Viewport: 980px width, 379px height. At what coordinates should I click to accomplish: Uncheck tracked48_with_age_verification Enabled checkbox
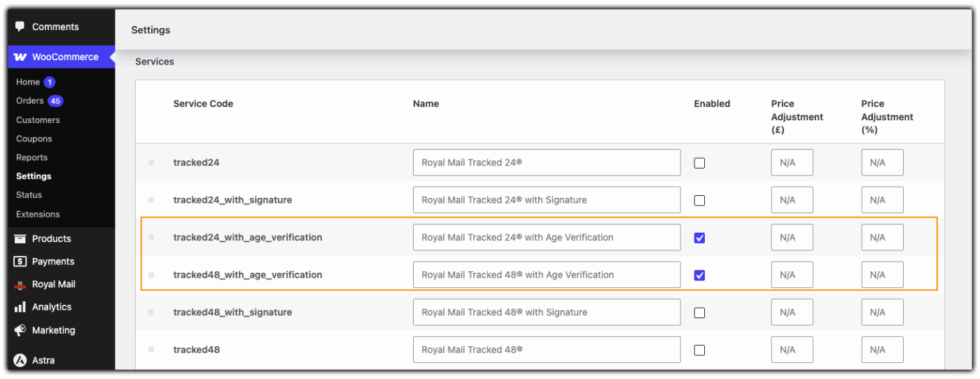[699, 276]
